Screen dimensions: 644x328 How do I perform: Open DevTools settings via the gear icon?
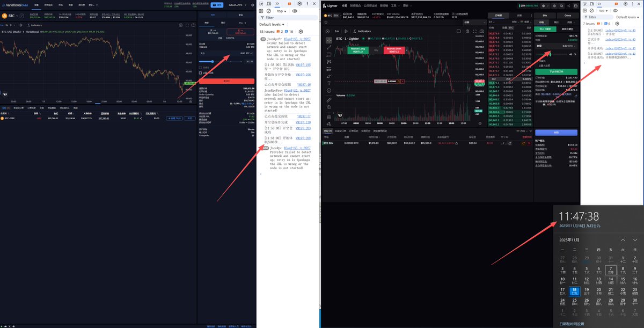click(x=298, y=4)
